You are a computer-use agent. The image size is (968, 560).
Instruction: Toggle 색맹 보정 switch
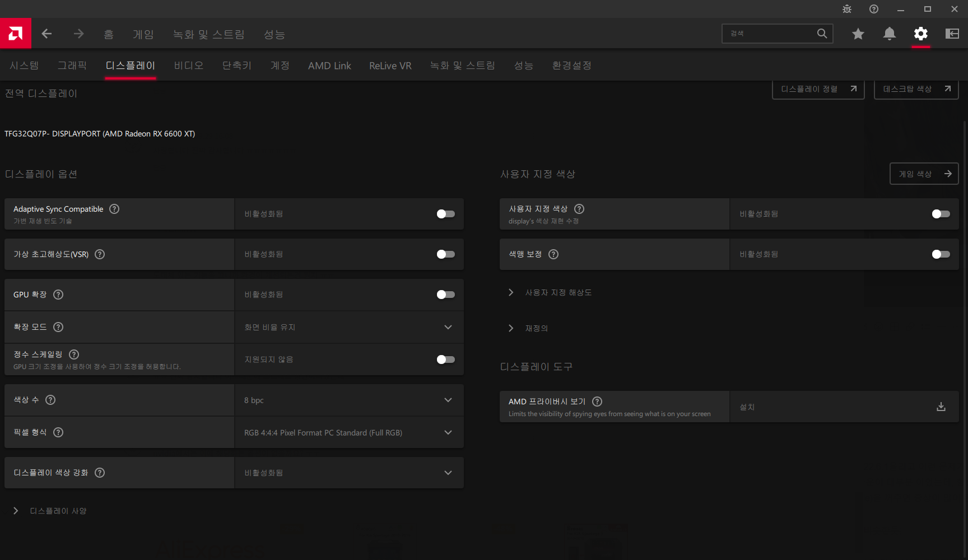coord(941,254)
